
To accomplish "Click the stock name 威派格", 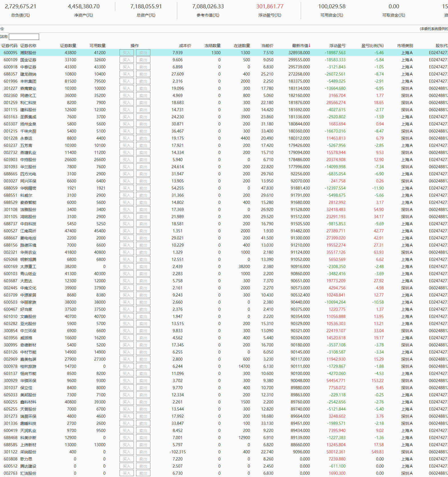I will (x=26, y=338).
